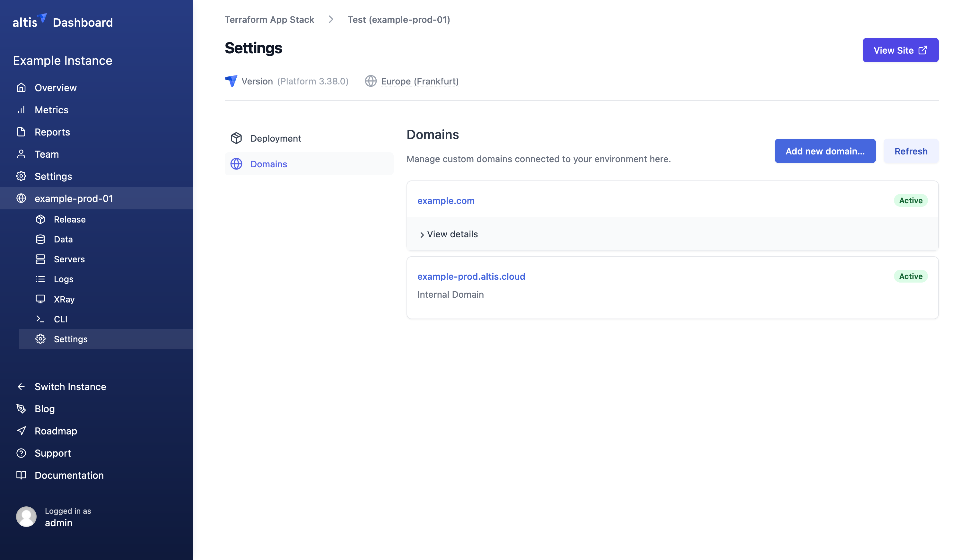Click the XRay monitor icon
This screenshot has width=971, height=560.
40,299
